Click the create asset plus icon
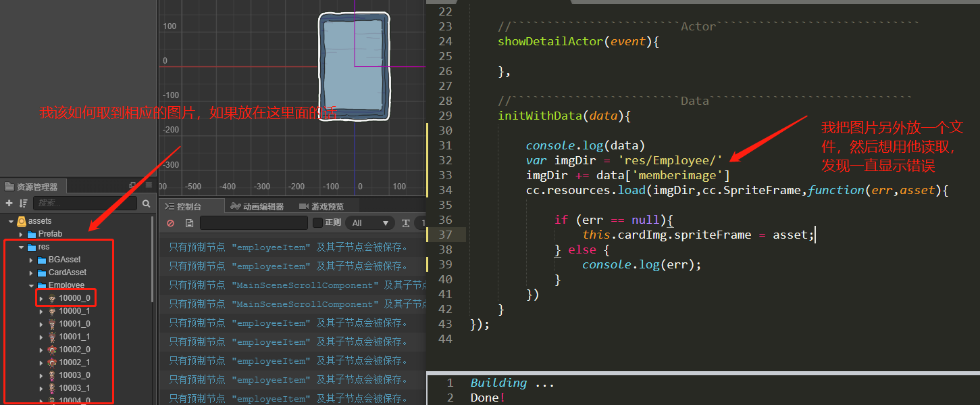The width and height of the screenshot is (980, 405). click(9, 203)
